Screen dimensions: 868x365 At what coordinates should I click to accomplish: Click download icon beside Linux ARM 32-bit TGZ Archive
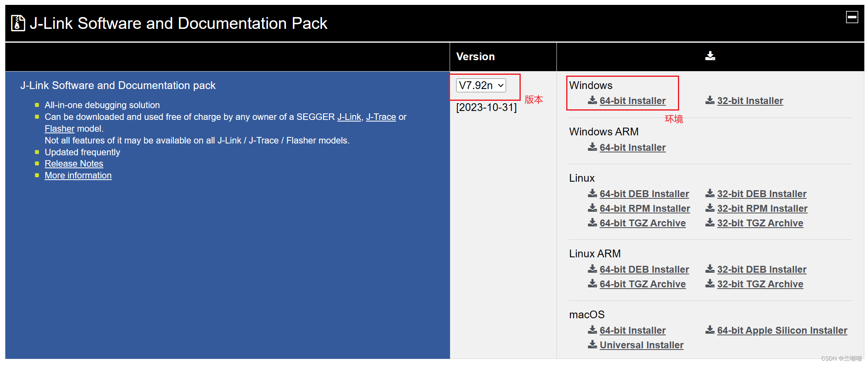(710, 283)
